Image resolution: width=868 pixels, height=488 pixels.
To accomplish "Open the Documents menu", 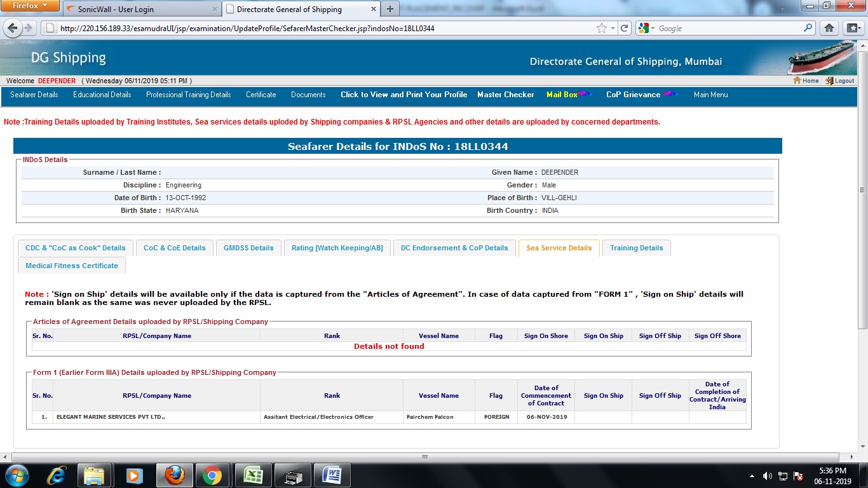I will coord(308,95).
